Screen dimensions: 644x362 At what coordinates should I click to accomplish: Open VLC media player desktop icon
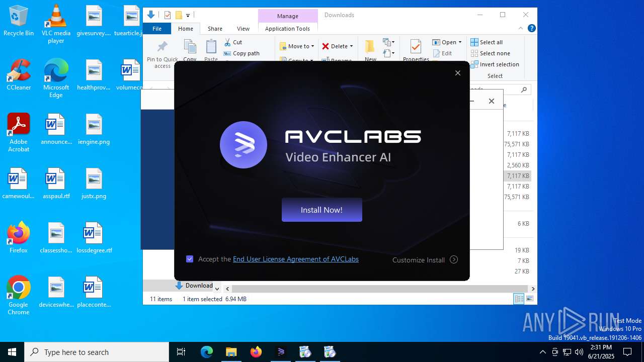[x=56, y=24]
